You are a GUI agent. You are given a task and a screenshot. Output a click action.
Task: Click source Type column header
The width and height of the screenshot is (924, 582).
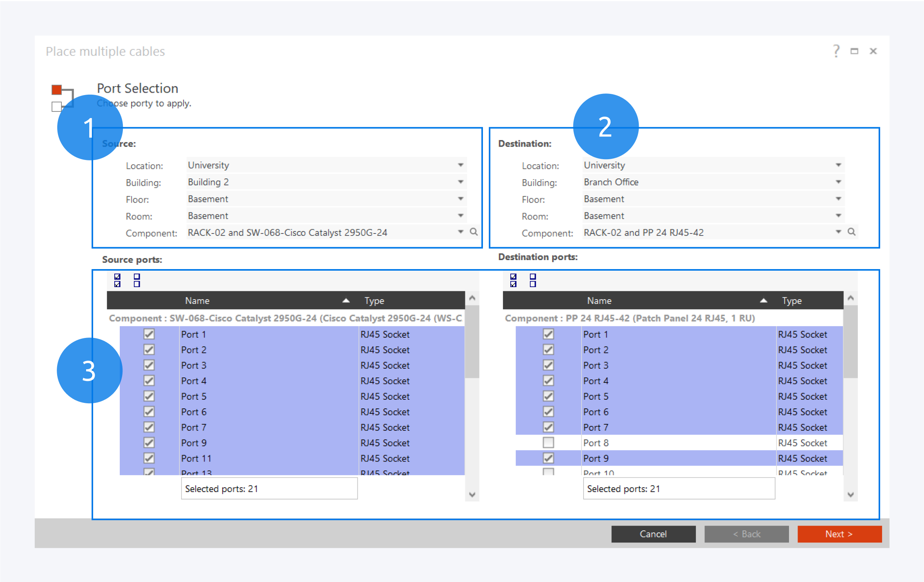[374, 301]
